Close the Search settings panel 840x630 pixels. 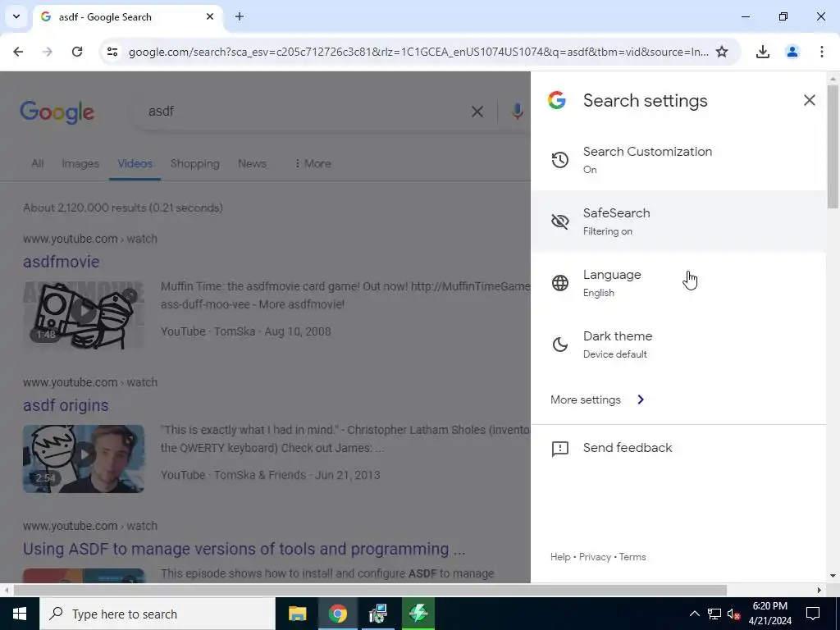pos(809,100)
